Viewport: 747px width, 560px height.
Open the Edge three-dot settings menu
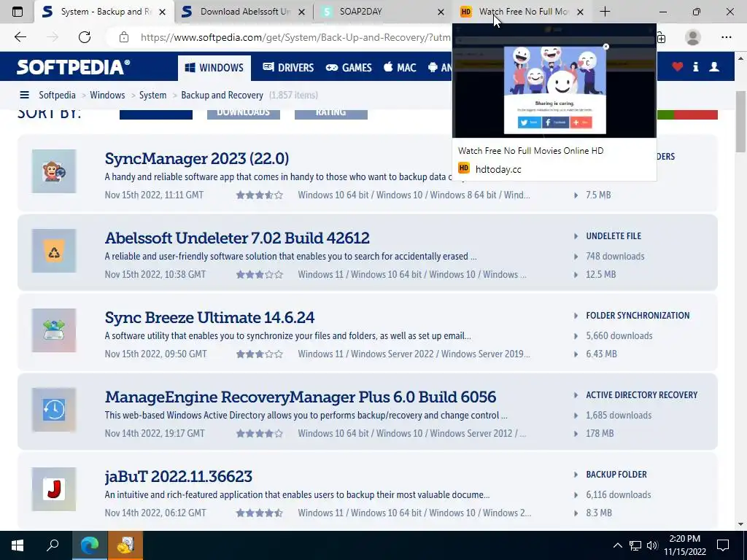click(x=726, y=37)
